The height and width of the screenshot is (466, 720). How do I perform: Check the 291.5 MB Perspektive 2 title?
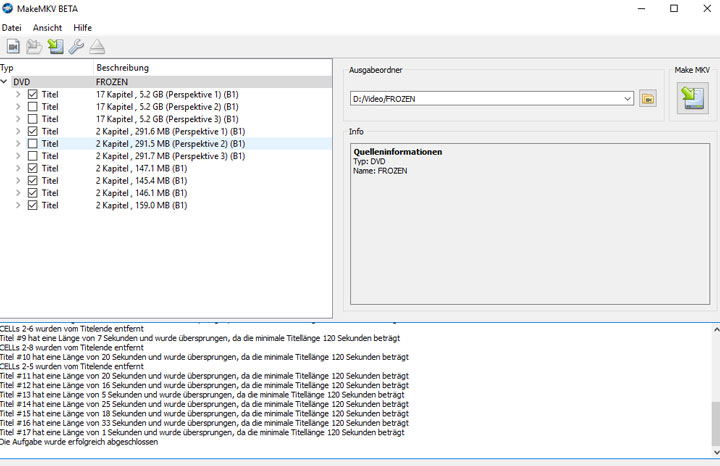tap(33, 144)
